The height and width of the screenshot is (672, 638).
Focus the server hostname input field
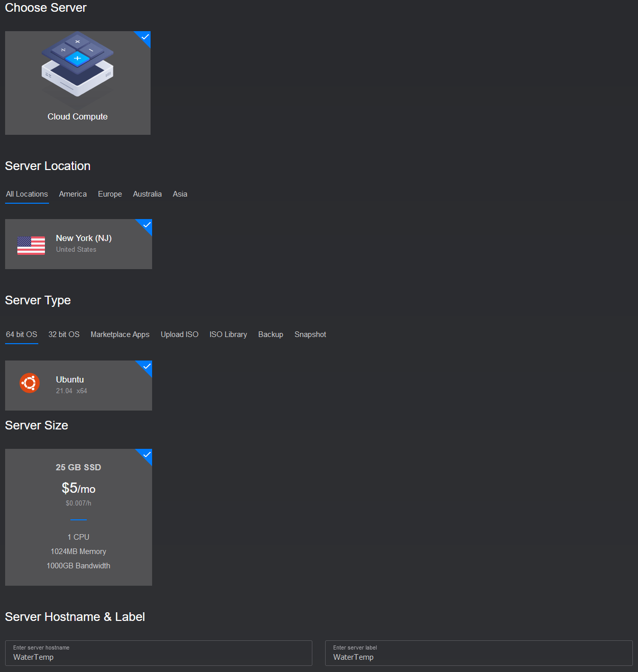click(159, 653)
